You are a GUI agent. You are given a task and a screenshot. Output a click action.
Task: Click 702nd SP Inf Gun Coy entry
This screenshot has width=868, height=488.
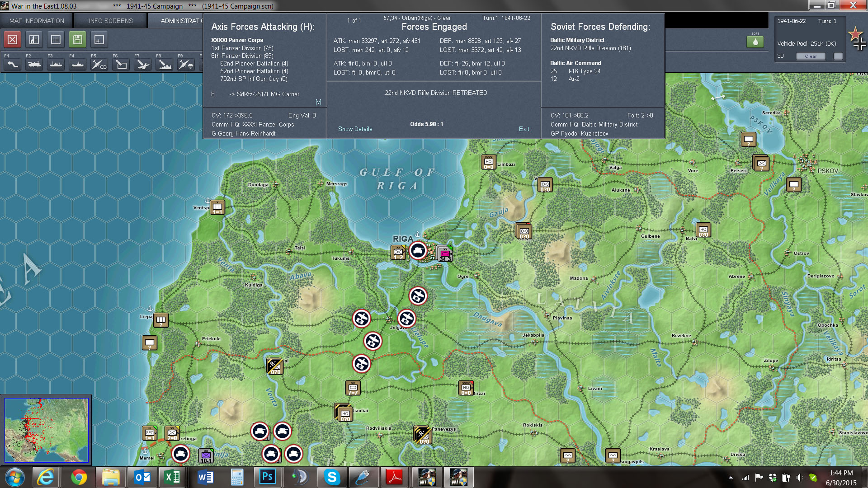click(254, 79)
